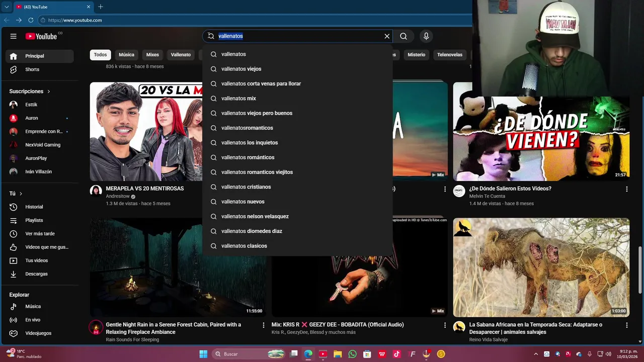Screen dimensions: 644x362
Task: Open Ver más tarde list
Action: pos(40,234)
